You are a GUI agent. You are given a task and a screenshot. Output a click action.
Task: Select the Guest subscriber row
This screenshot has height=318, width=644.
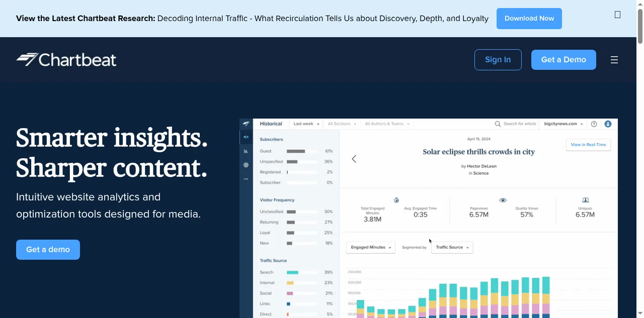(296, 151)
